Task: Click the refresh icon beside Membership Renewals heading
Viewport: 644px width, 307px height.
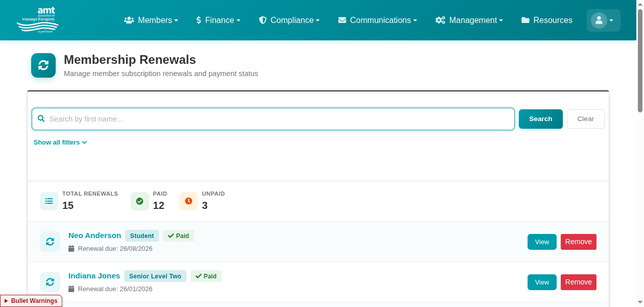Action: click(x=43, y=65)
